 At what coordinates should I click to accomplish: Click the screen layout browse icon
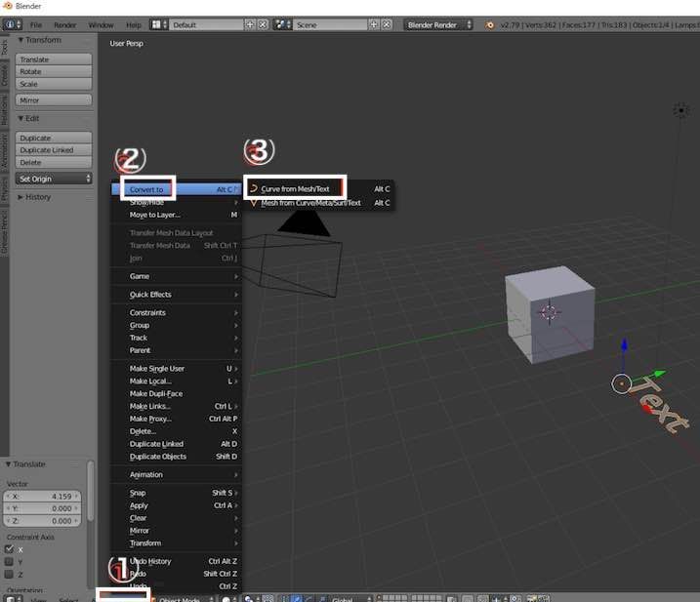click(x=158, y=24)
